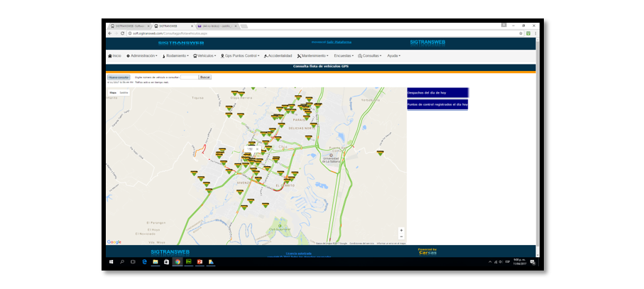This screenshot has height=289, width=644.
Task: Open File Explorer from the taskbar
Action: 155,261
